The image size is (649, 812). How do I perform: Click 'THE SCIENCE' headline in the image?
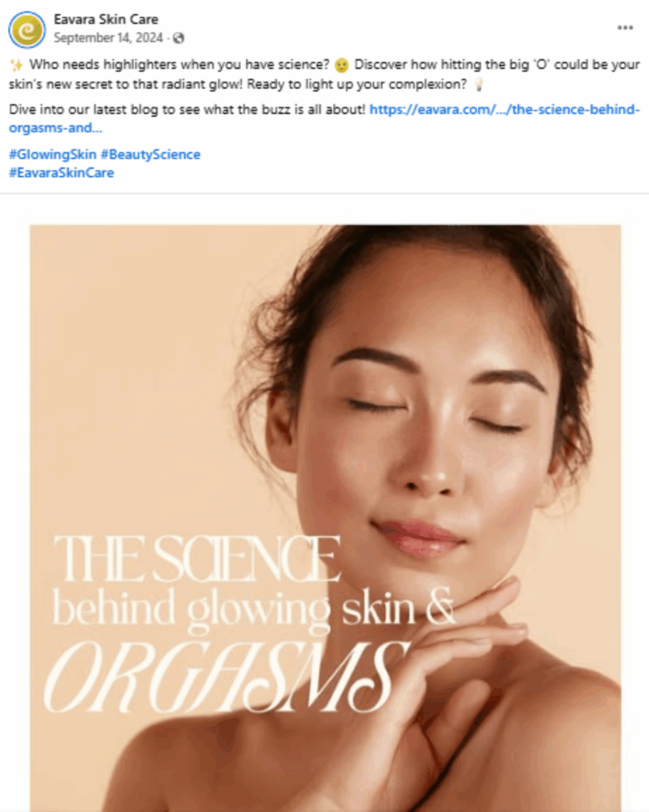[x=197, y=558]
